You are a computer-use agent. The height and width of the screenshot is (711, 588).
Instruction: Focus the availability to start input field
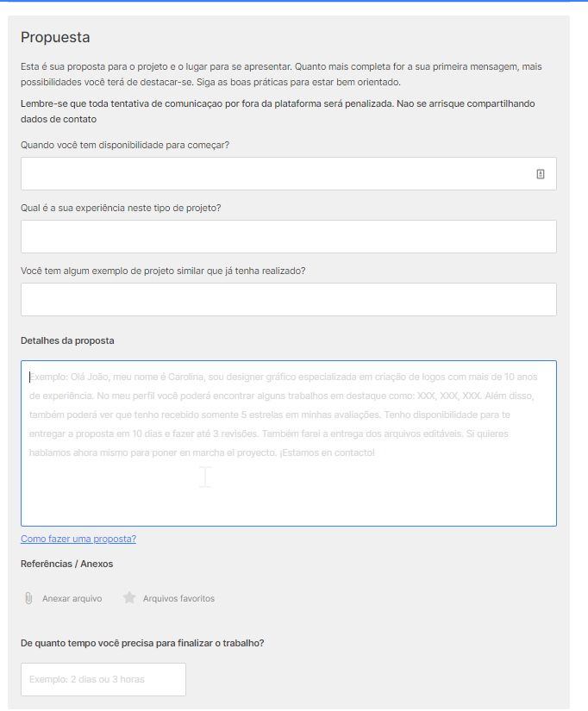click(289, 174)
